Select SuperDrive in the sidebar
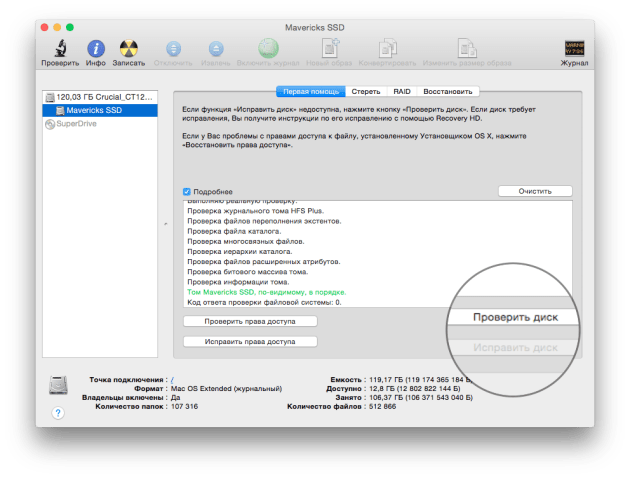630x478 pixels. (100, 124)
